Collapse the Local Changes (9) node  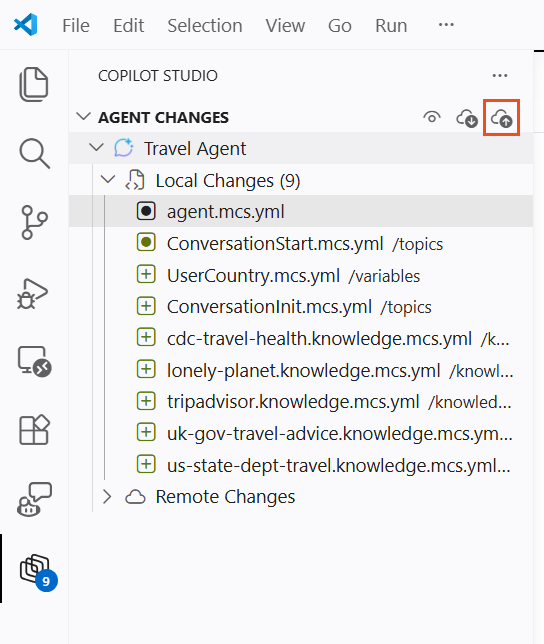(x=108, y=179)
